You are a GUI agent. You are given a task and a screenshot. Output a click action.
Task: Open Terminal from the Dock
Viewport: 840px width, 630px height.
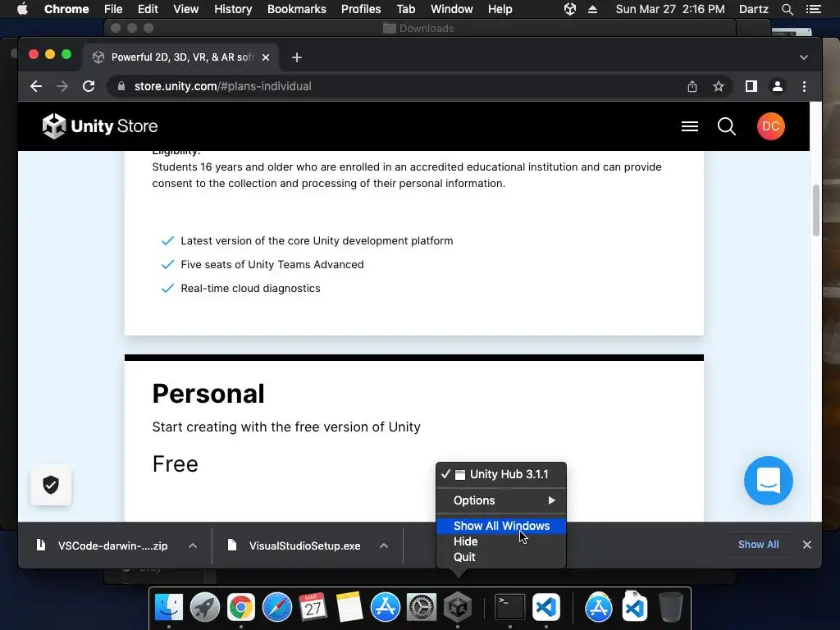point(510,607)
